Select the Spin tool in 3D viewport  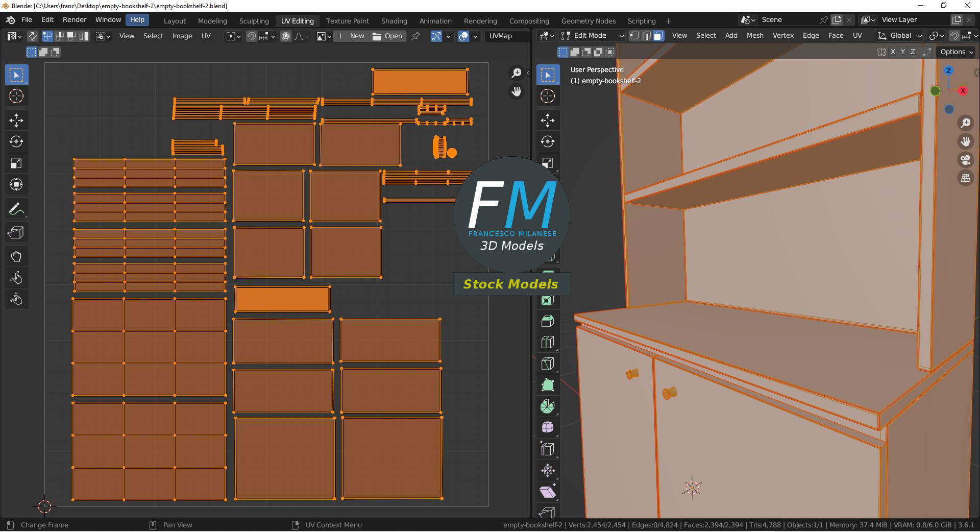click(x=548, y=407)
